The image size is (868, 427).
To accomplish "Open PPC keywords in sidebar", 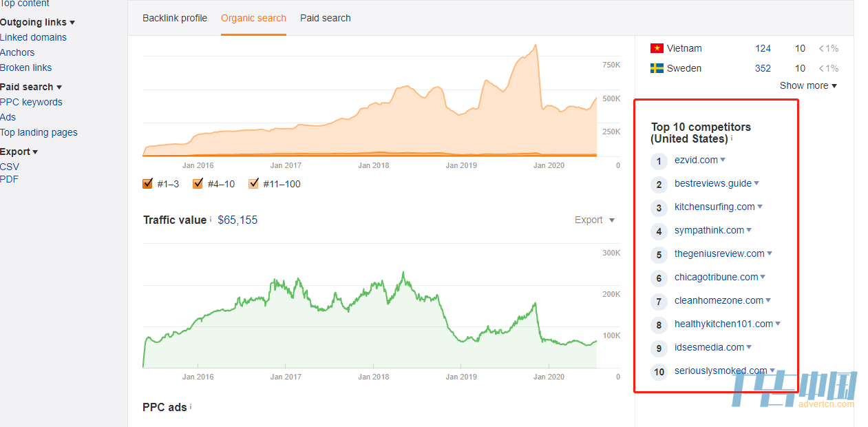I will pyautogui.click(x=31, y=102).
